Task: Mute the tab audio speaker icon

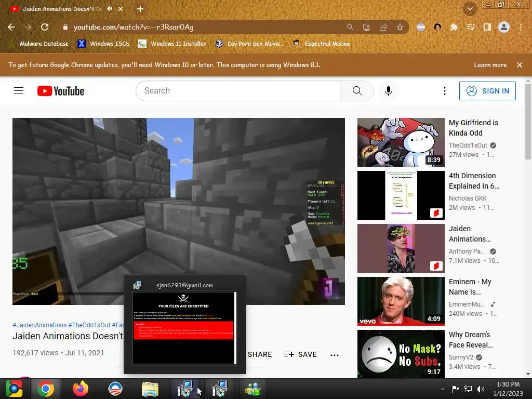Action: (x=109, y=9)
